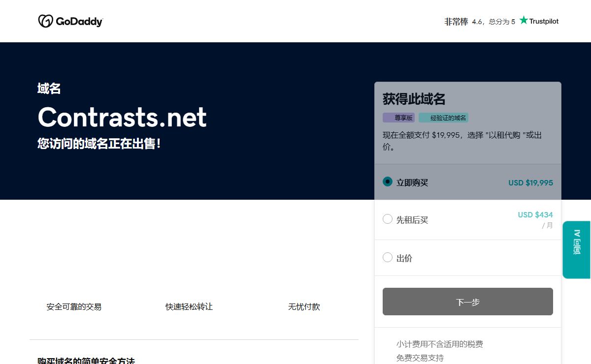Click the 非常棒 rating text
Viewport: 591px width, 364px height.
click(x=456, y=22)
